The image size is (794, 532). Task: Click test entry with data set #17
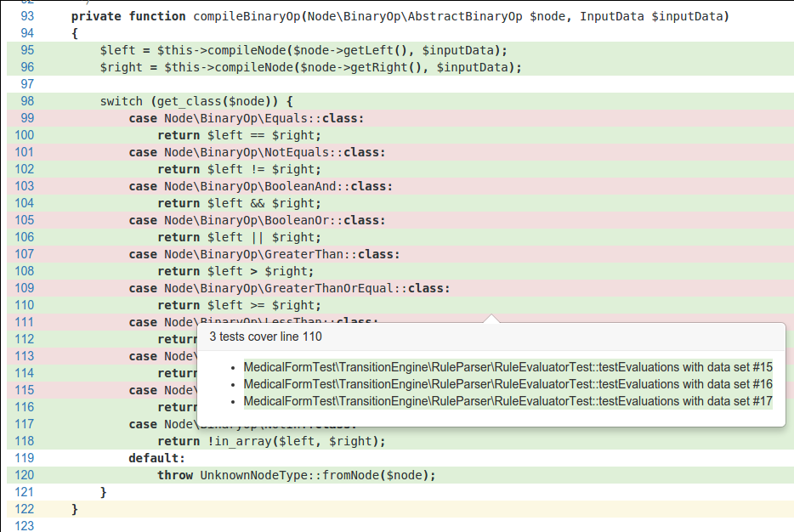pyautogui.click(x=508, y=401)
